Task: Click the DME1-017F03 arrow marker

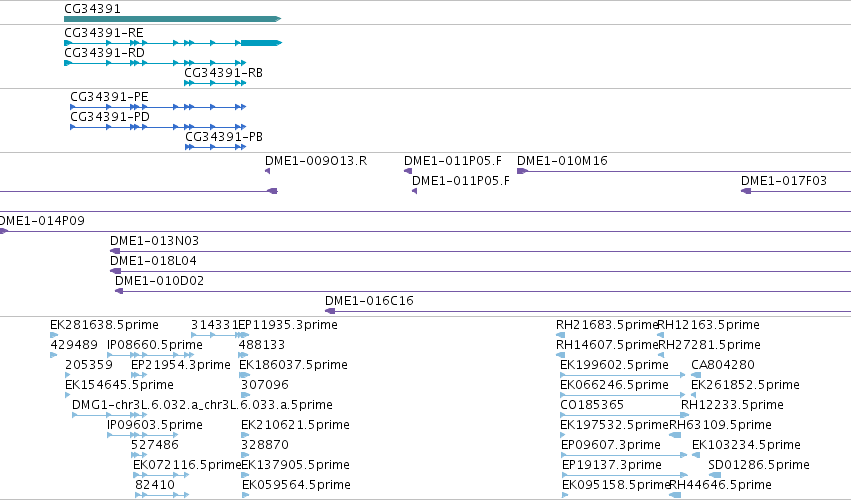Action: [746, 191]
